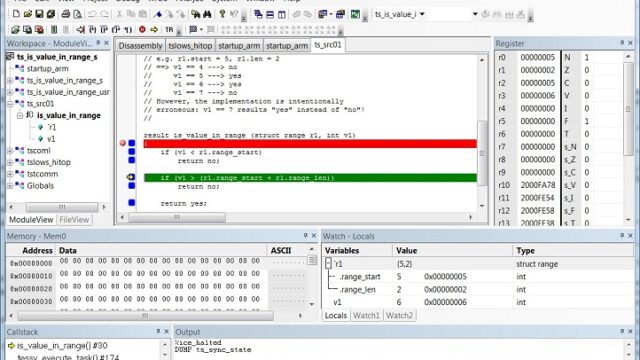
Task: Click the Print Preview icon
Action: [77, 14]
